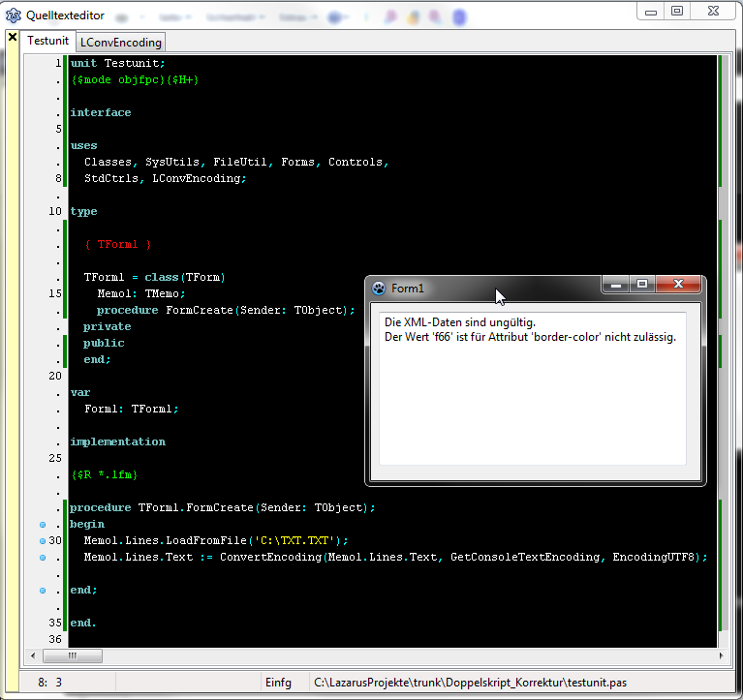Click inside the Form1 memo text area

click(x=532, y=407)
